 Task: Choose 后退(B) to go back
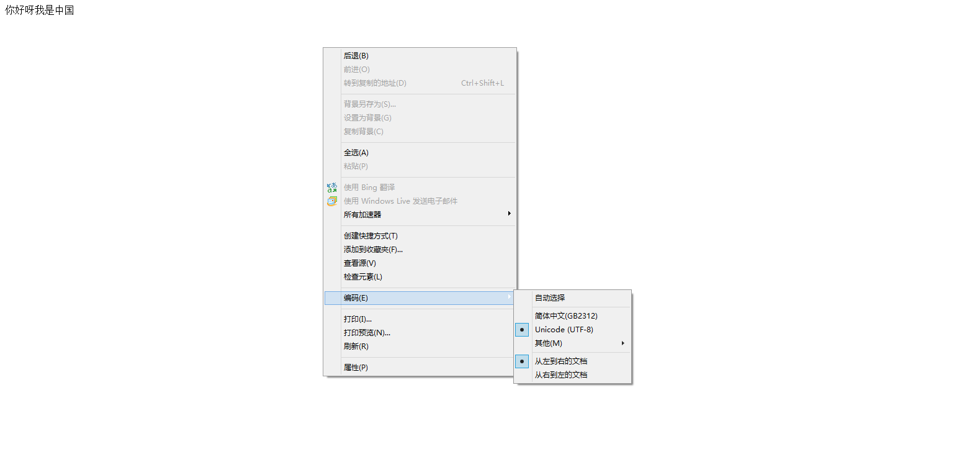(x=420, y=56)
